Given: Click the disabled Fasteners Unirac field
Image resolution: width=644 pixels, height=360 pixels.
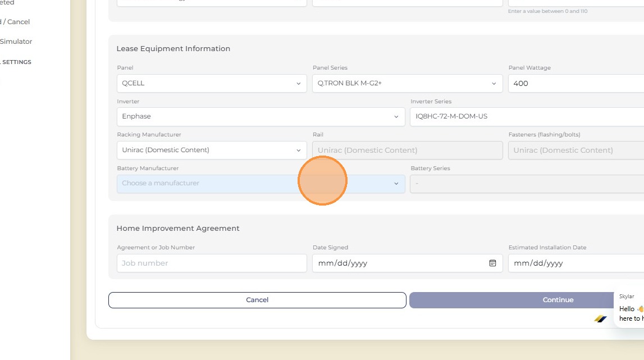Looking at the screenshot, I should [x=576, y=151].
